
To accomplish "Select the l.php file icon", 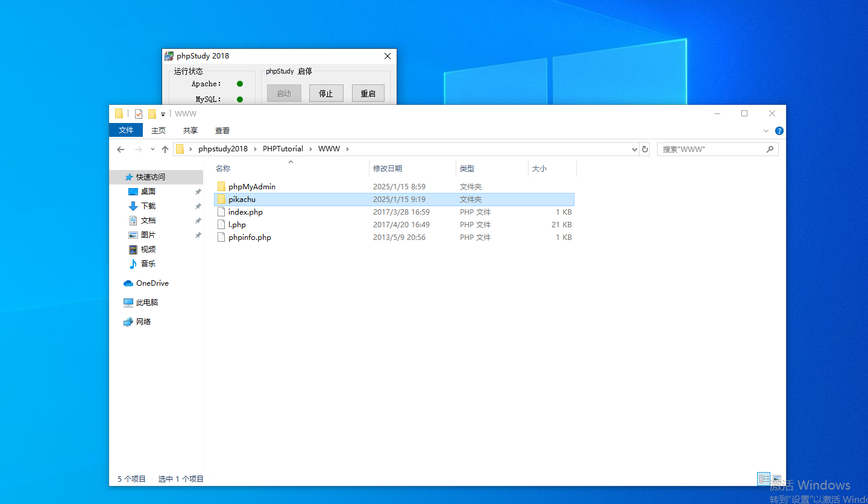I will coord(221,224).
